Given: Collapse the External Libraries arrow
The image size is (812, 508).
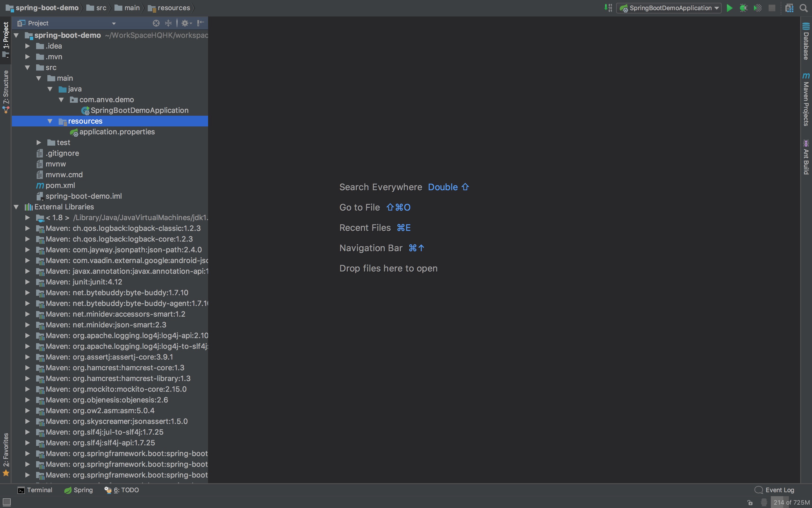Looking at the screenshot, I should (16, 207).
